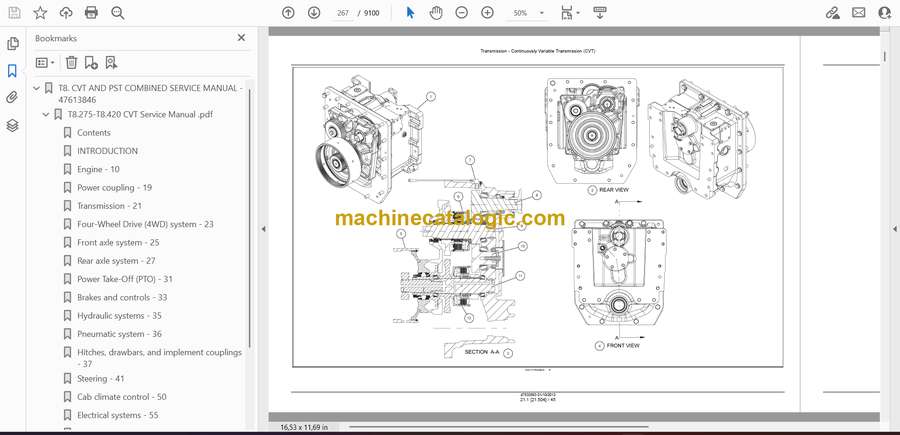Open Hitches, drawbars, and implement couplings bookmark
This screenshot has width=900, height=435.
tap(160, 358)
